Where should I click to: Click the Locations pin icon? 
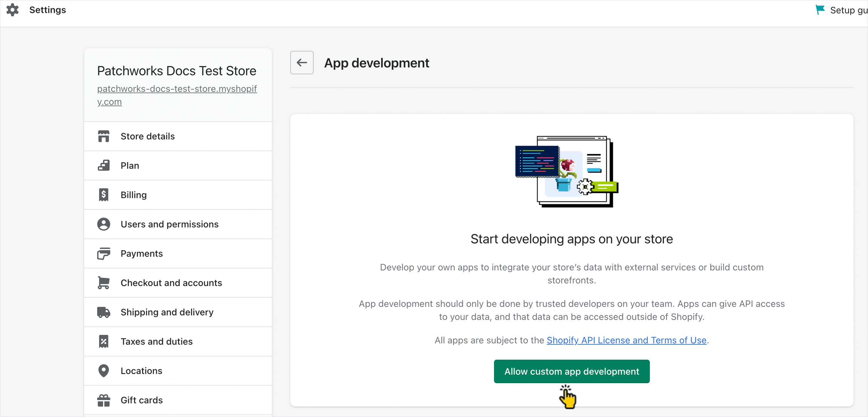point(104,371)
